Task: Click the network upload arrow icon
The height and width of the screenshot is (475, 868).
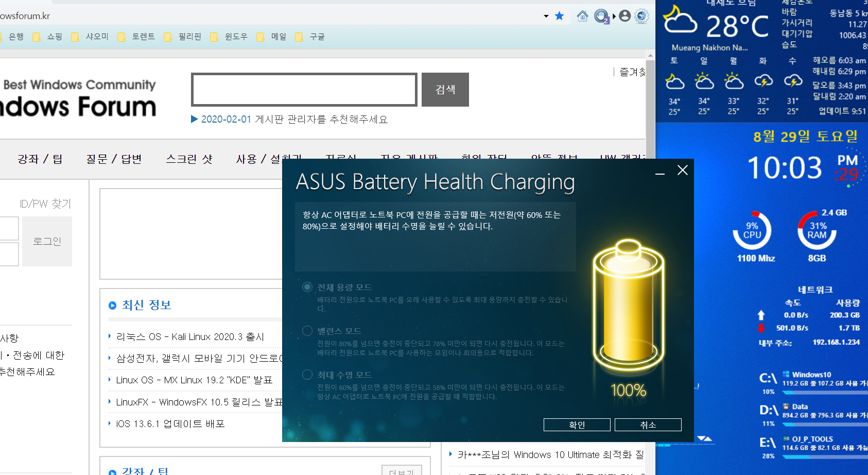Action: [761, 315]
